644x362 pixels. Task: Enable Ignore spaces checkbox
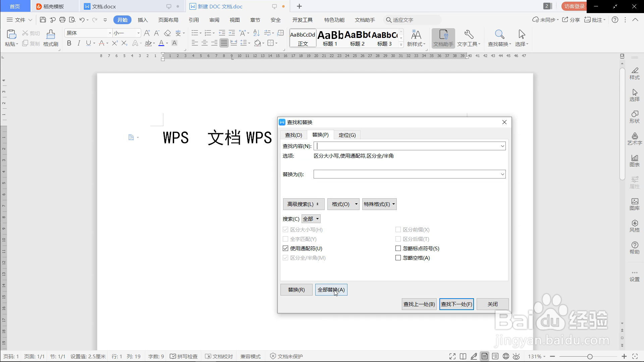398,258
